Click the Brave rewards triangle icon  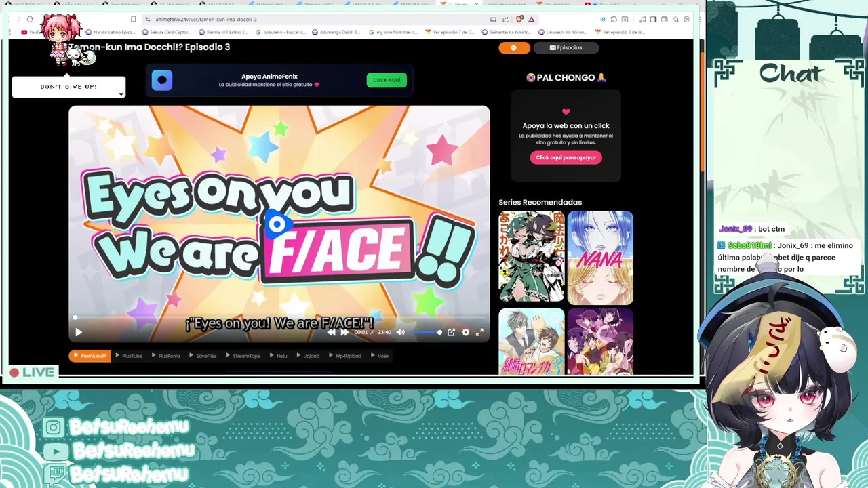[532, 19]
